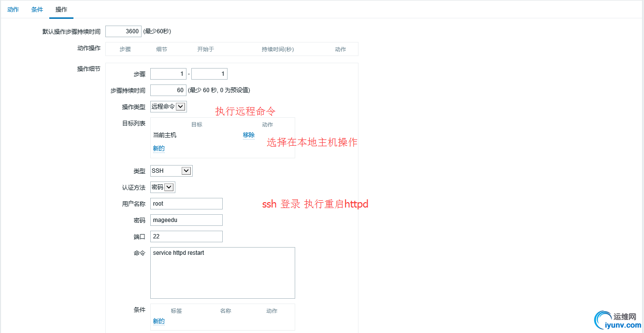Open the 认证方法 dropdown showing 密码

(163, 187)
